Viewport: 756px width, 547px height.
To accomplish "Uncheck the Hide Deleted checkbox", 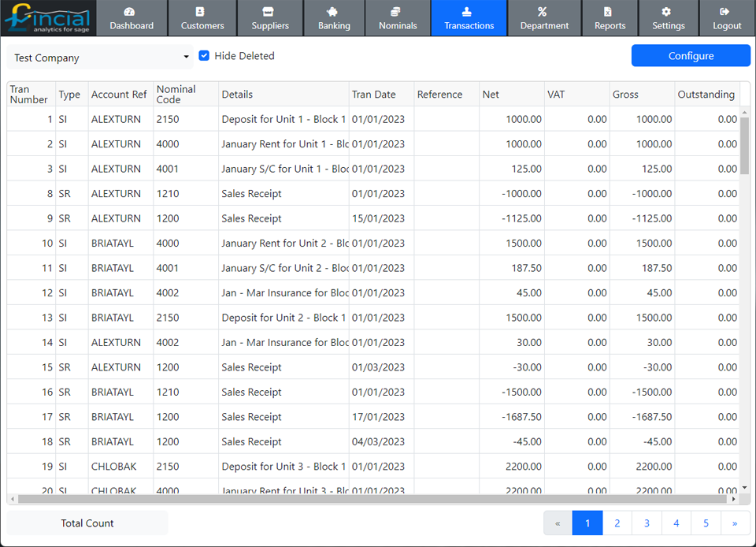I will tap(204, 56).
